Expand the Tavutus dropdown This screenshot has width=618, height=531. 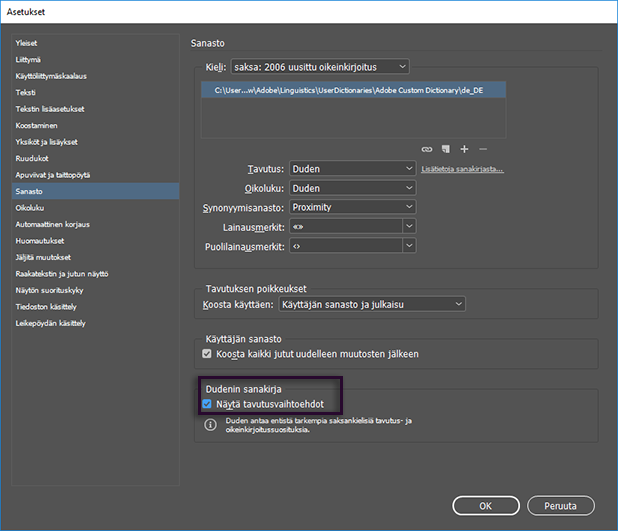[x=352, y=169]
